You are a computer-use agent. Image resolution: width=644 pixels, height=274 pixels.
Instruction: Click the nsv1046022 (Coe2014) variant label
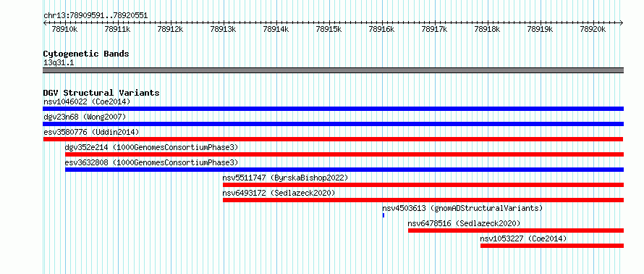tap(87, 101)
